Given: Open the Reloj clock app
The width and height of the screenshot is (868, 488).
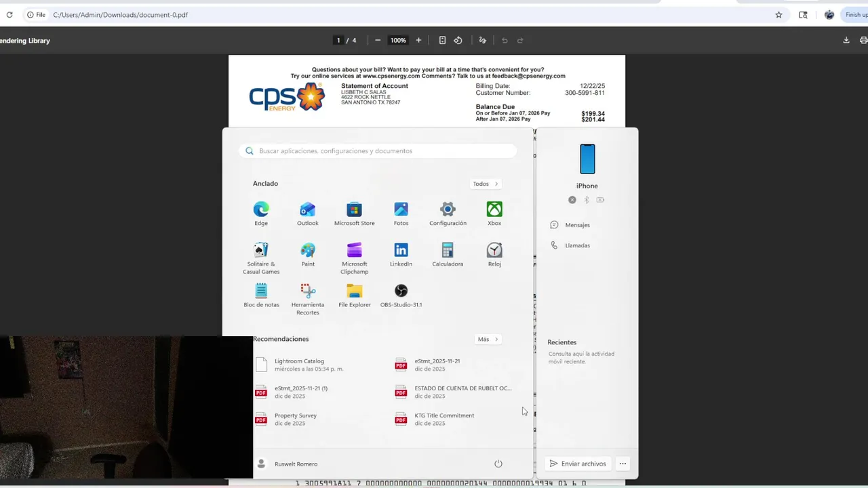Looking at the screenshot, I should (x=494, y=254).
